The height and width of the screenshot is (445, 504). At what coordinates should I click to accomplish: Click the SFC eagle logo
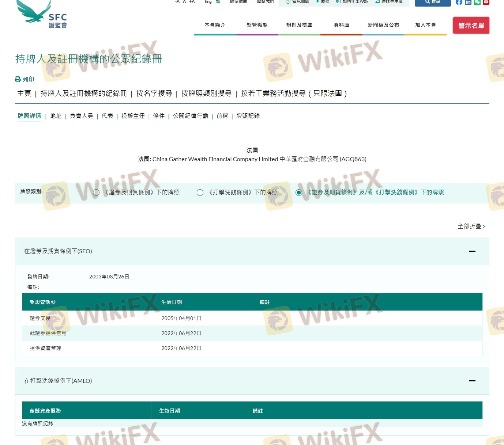pos(42,14)
